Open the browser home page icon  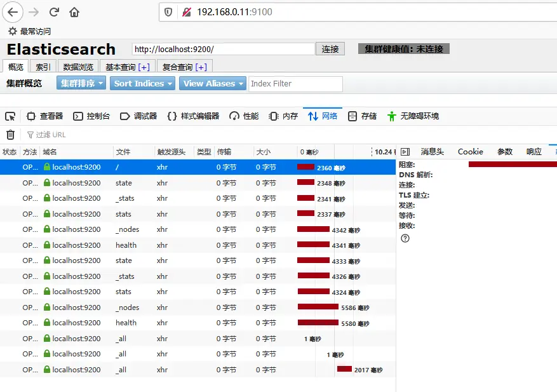point(74,13)
